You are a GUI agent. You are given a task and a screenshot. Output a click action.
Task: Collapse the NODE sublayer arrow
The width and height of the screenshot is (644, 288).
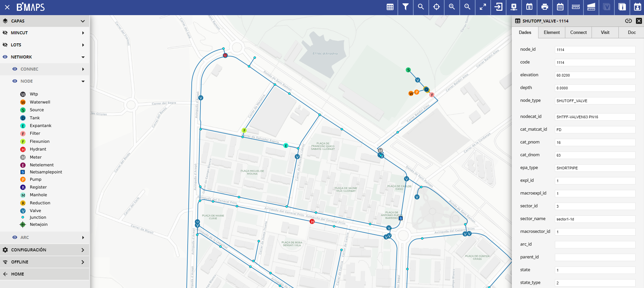click(83, 81)
